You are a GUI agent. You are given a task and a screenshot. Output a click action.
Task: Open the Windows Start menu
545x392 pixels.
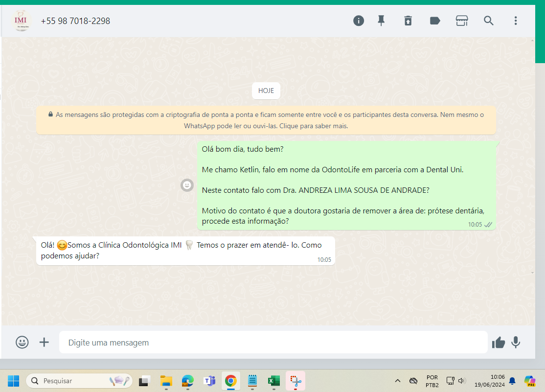tap(14, 381)
